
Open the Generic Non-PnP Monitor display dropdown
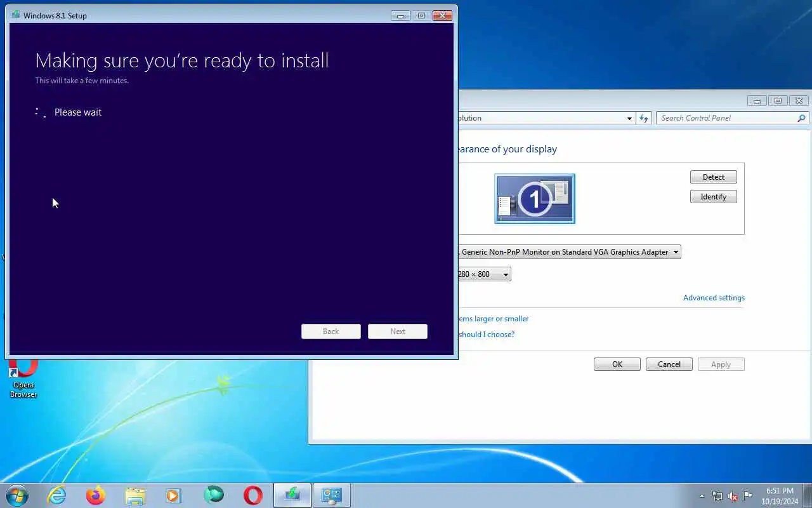point(569,252)
